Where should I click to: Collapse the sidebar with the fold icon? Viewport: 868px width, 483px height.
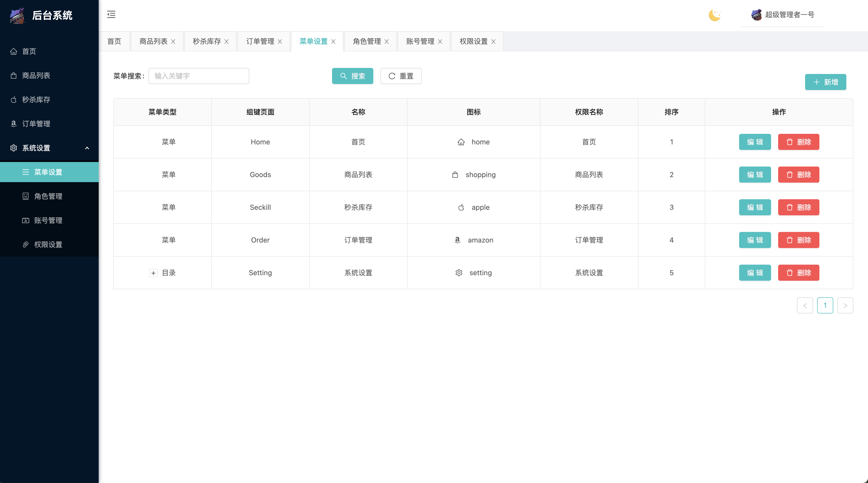click(x=111, y=15)
